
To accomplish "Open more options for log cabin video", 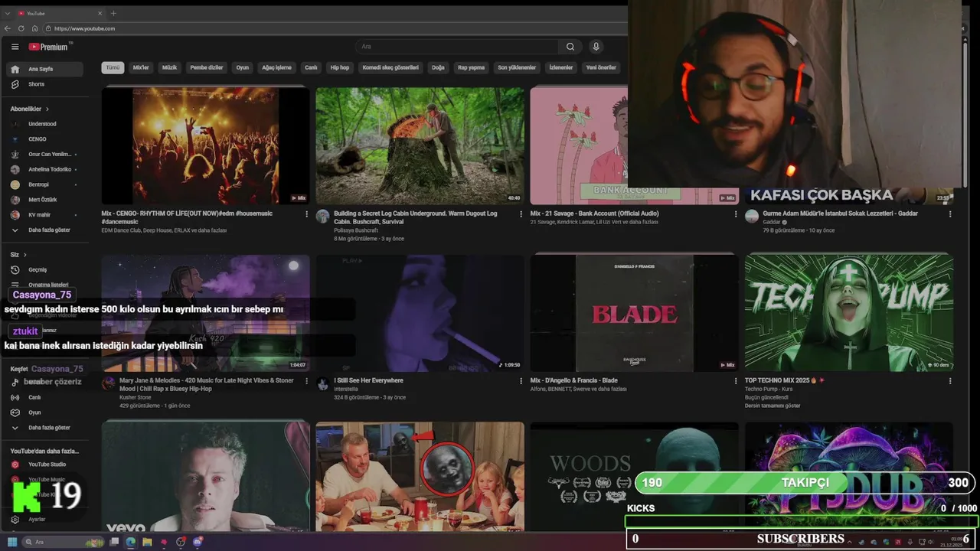I will [x=521, y=214].
